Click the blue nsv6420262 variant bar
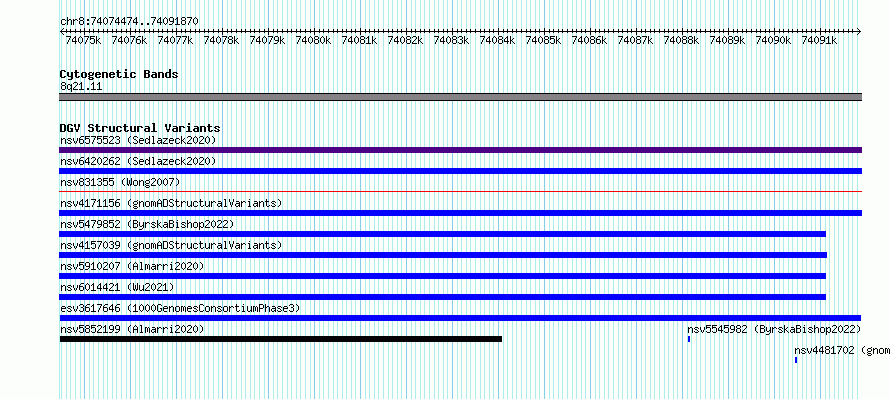The image size is (890, 399). [460, 171]
